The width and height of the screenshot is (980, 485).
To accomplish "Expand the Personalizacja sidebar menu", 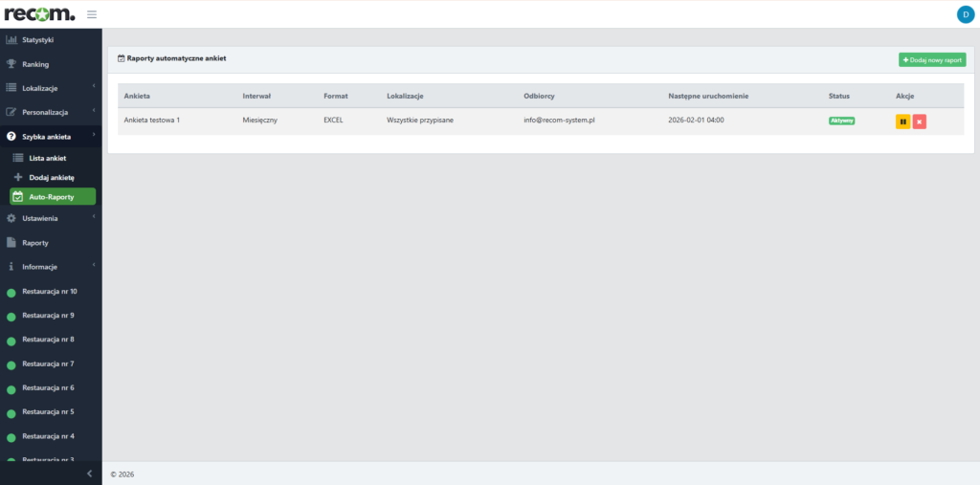I will tap(51, 112).
